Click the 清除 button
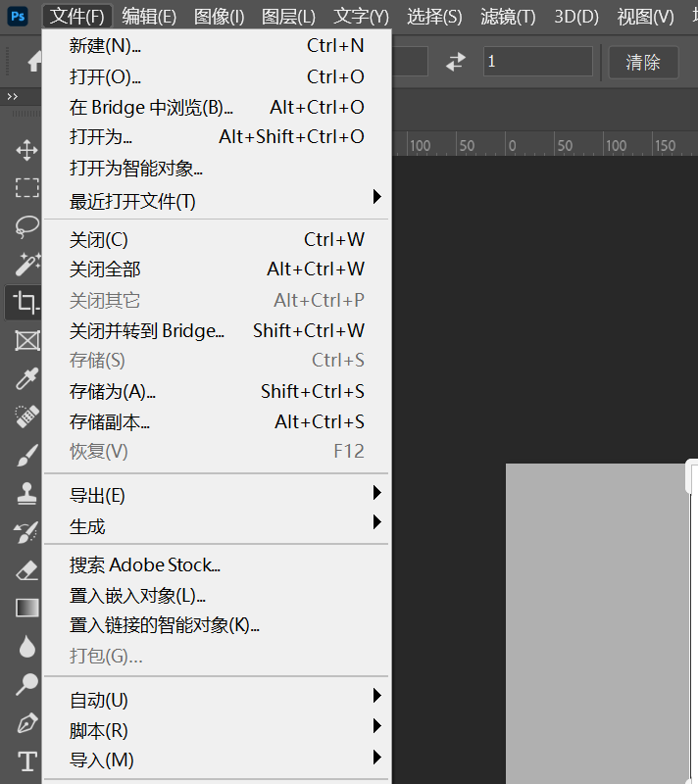The height and width of the screenshot is (784, 698). click(x=643, y=62)
